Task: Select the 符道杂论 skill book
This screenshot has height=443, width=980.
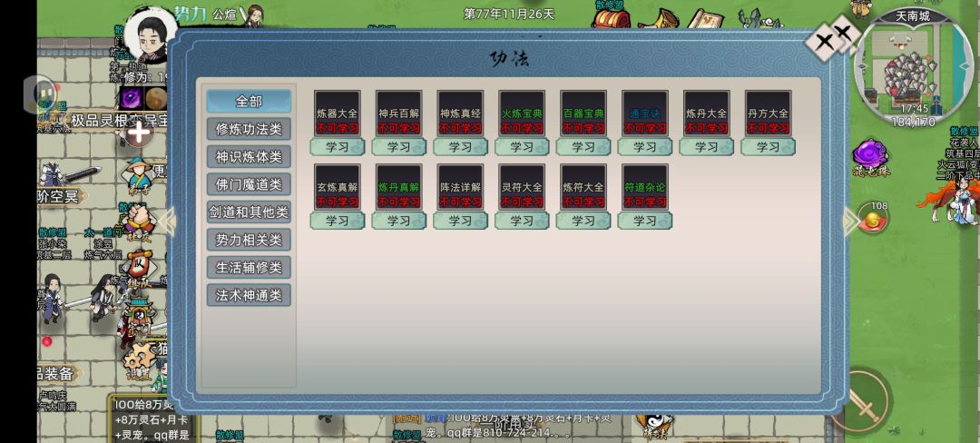Action: coord(645,187)
